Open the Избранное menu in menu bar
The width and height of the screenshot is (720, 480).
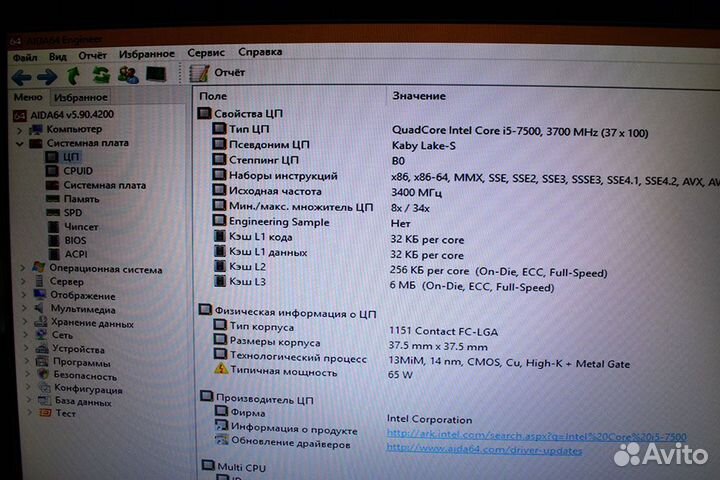147,54
